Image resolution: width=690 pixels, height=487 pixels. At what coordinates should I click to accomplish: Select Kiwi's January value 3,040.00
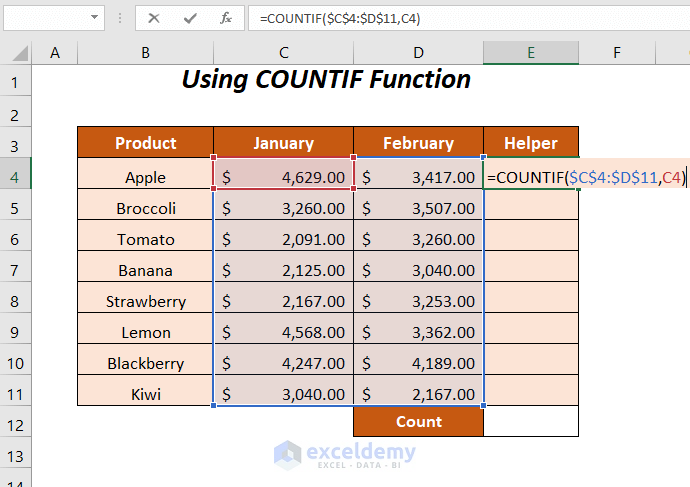284,394
